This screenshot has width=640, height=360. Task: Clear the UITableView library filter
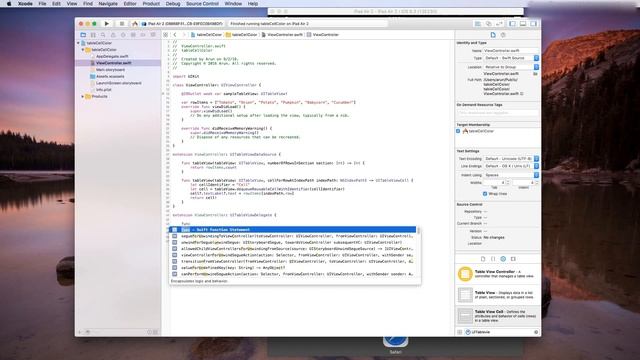pyautogui.click(x=536, y=332)
